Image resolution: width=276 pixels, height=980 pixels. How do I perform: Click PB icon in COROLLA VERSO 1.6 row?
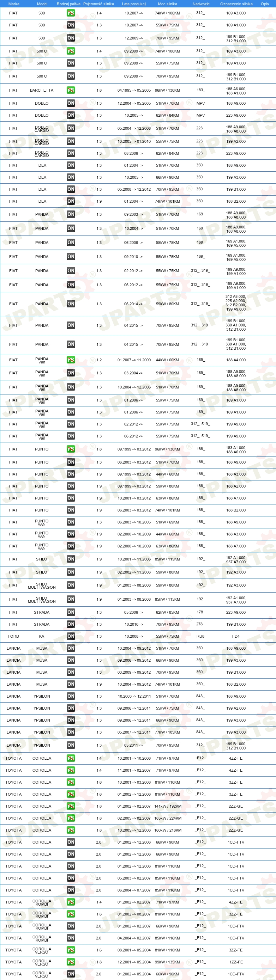[71, 950]
